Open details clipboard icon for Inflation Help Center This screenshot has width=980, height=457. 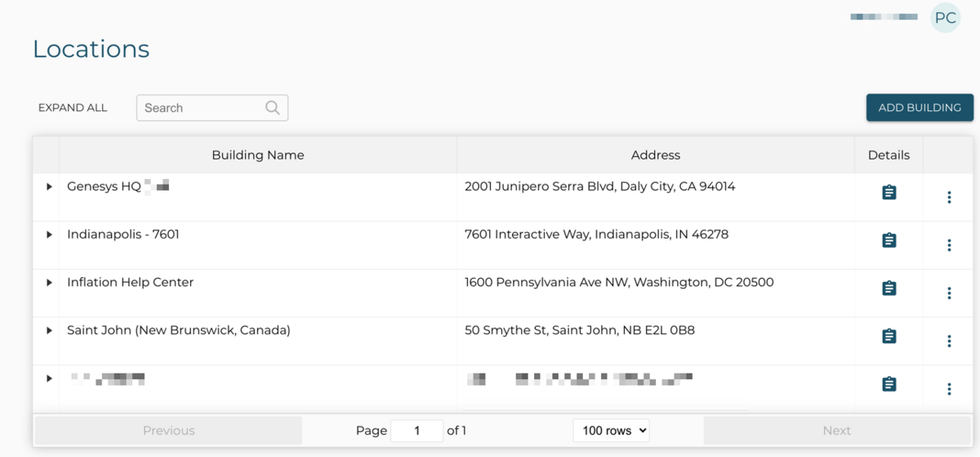889,288
